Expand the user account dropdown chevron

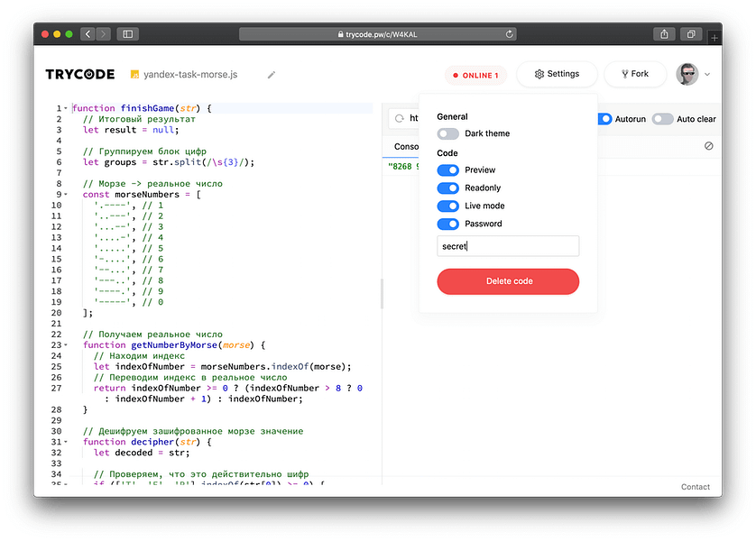click(707, 74)
